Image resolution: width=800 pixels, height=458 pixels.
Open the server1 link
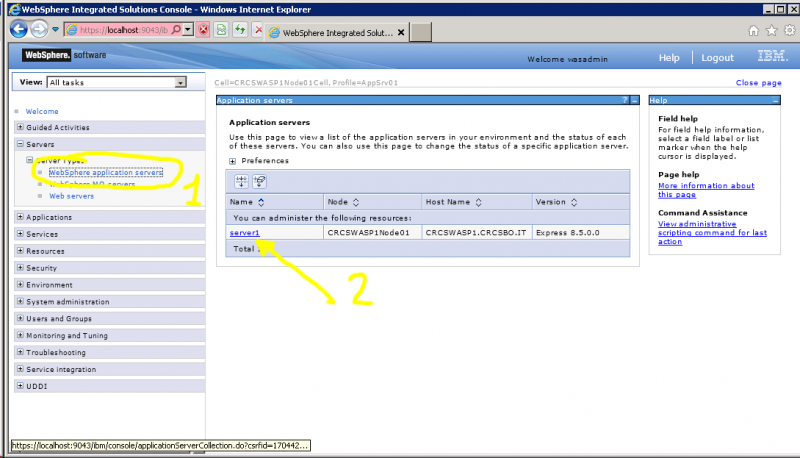tap(244, 233)
